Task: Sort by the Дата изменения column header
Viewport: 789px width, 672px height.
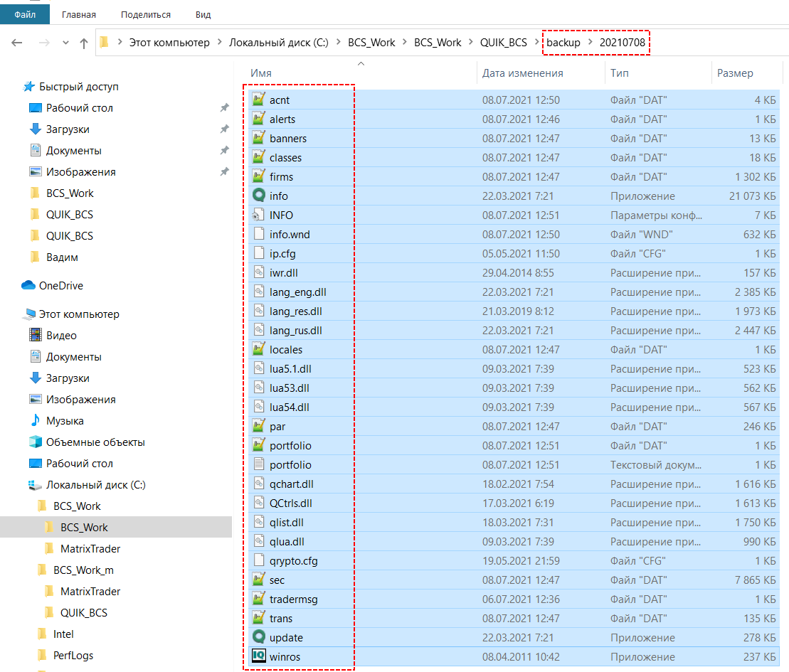Action: point(522,73)
